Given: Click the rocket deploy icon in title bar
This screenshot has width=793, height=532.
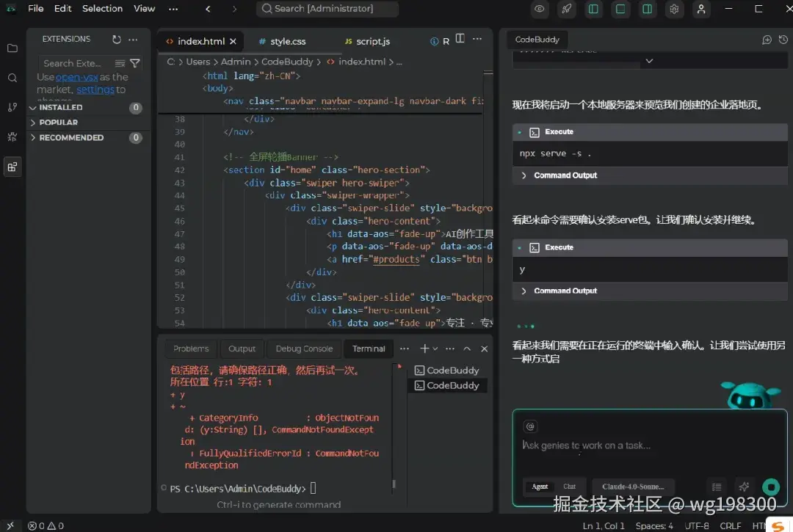Looking at the screenshot, I should (x=566, y=9).
